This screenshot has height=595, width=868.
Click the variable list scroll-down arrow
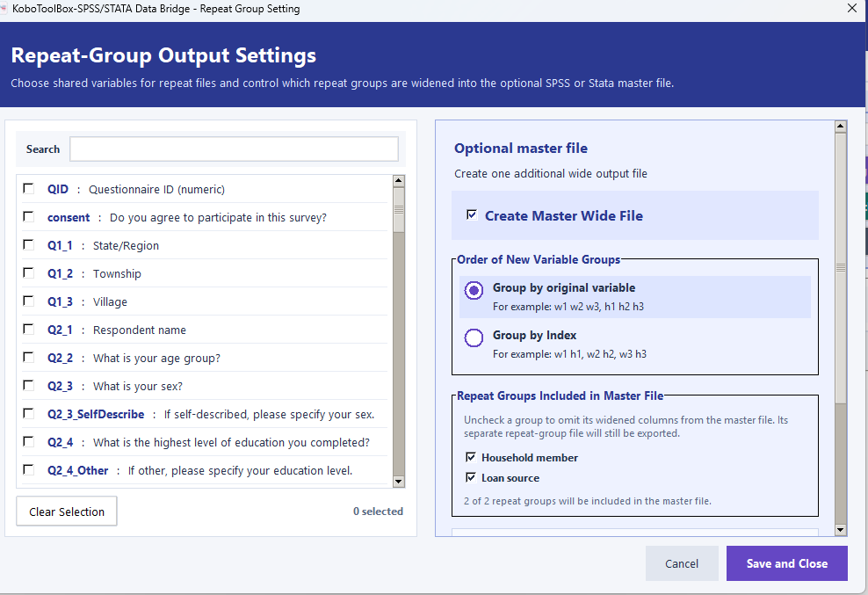coord(399,482)
